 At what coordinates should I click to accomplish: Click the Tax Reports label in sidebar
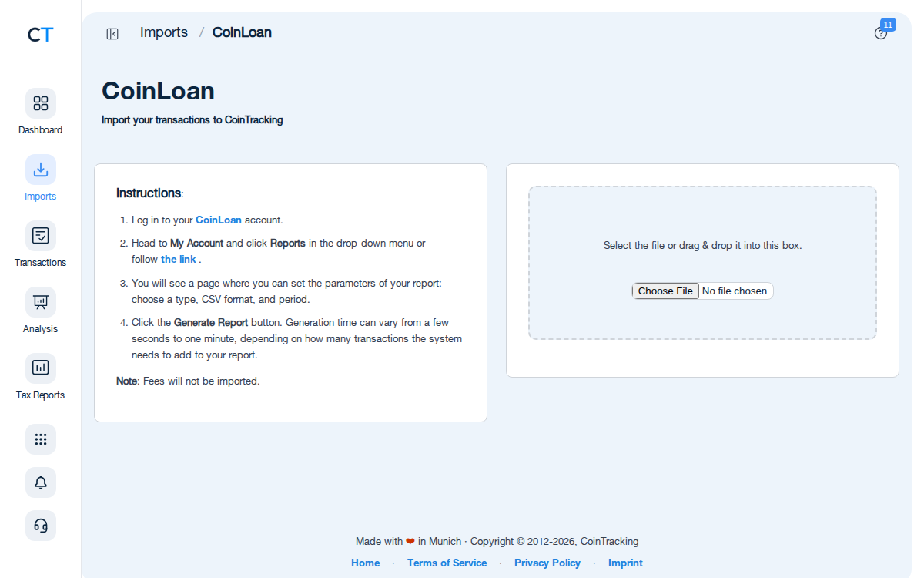coord(41,395)
